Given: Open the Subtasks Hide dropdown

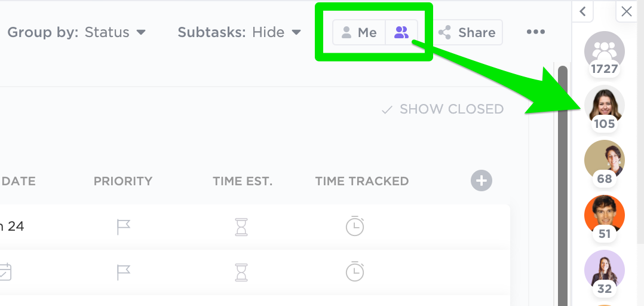Looking at the screenshot, I should pos(240,32).
